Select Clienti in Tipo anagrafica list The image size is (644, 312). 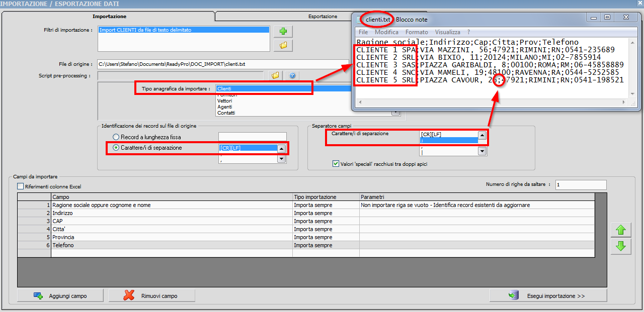coord(283,88)
